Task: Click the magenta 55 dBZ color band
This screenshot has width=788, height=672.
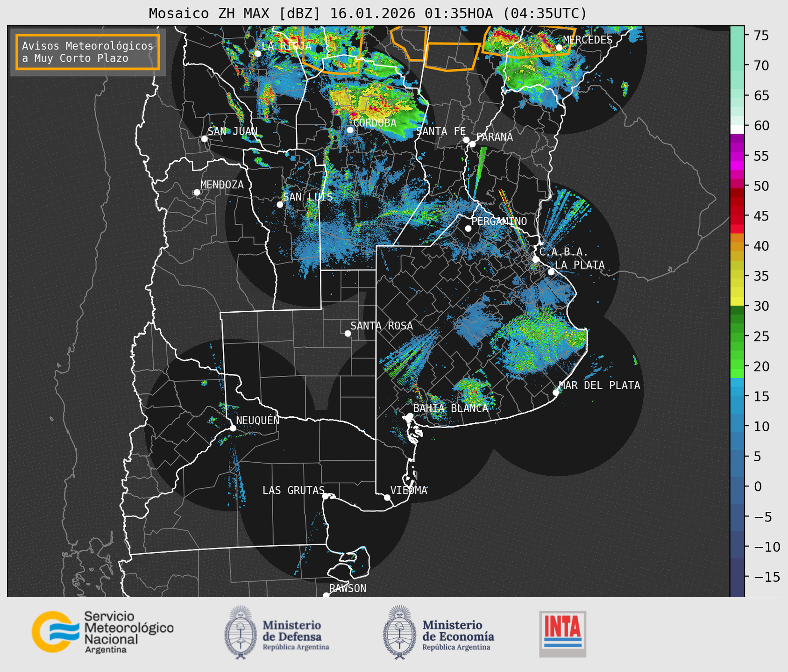Action: 737,156
